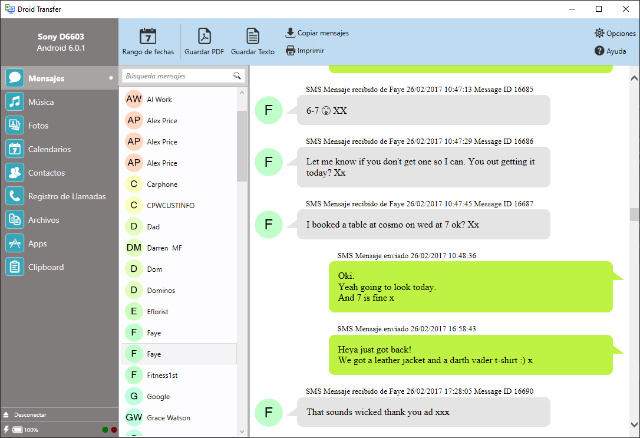
Task: Select Archivos in the sidebar
Action: [44, 220]
